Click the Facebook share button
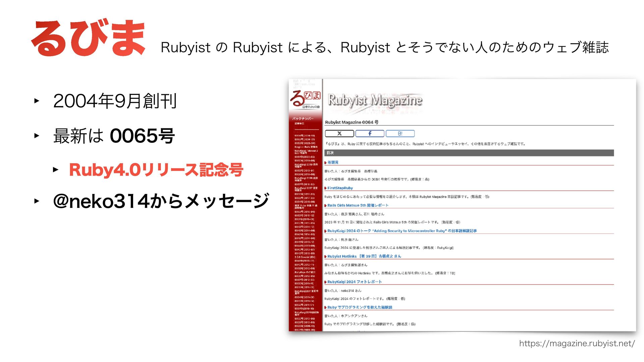This screenshot has width=644, height=362. 370,133
